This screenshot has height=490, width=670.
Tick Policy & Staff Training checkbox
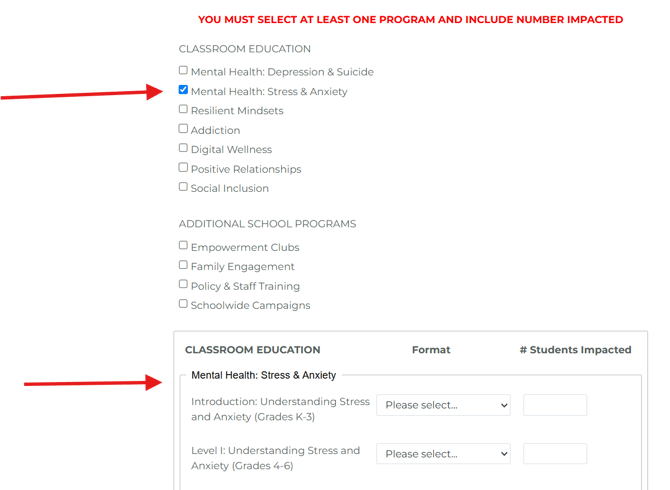click(x=183, y=284)
